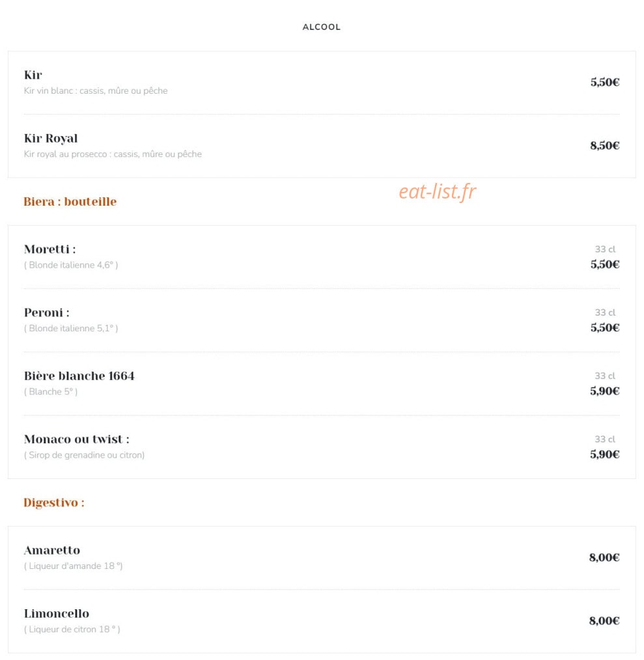This screenshot has height=660, width=644.
Task: Click the Amaretto price 8,00€
Action: click(x=604, y=558)
